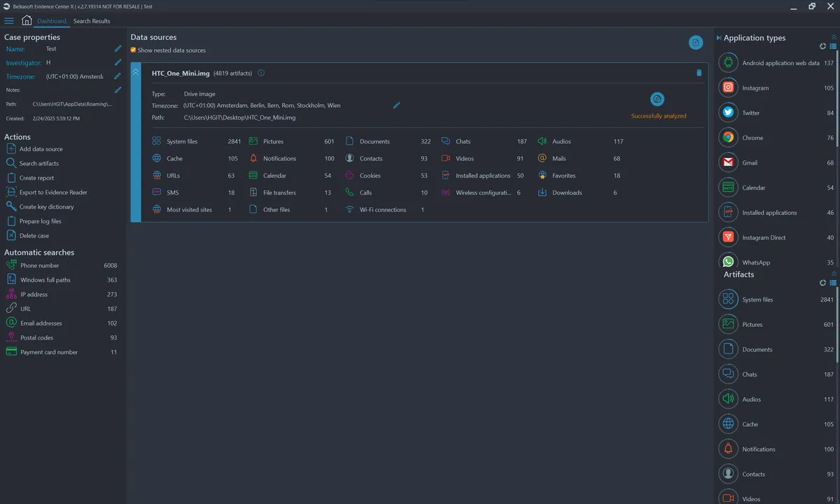Click the info icon next to HTC_One_Mini.img
The image size is (840, 504).
tap(261, 73)
